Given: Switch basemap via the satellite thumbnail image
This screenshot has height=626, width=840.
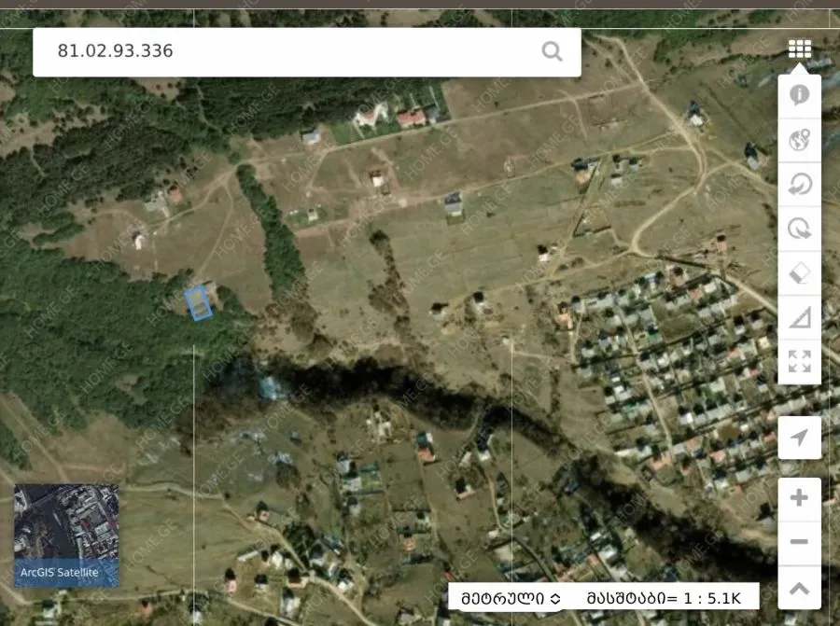Looking at the screenshot, I should click(66, 522).
